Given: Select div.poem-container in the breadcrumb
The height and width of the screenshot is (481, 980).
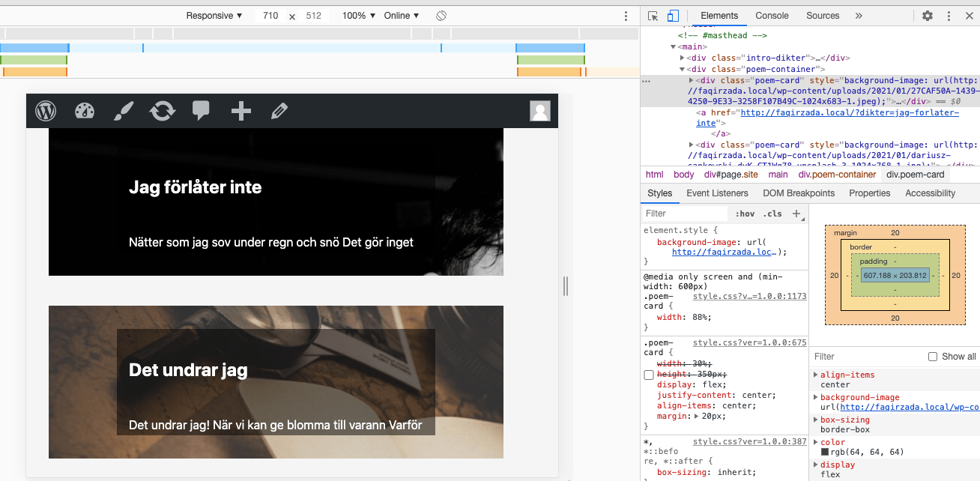Looking at the screenshot, I should 837,175.
